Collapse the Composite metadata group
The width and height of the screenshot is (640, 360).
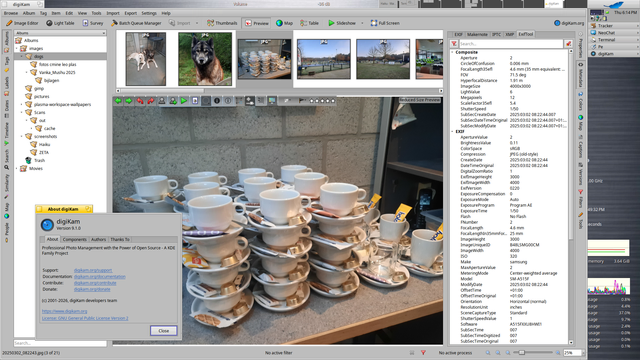pyautogui.click(x=452, y=52)
